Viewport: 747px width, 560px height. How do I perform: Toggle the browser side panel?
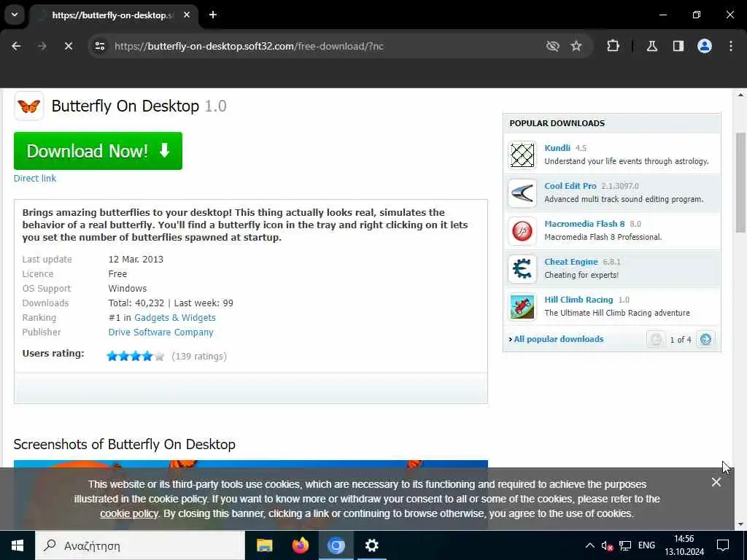(678, 46)
